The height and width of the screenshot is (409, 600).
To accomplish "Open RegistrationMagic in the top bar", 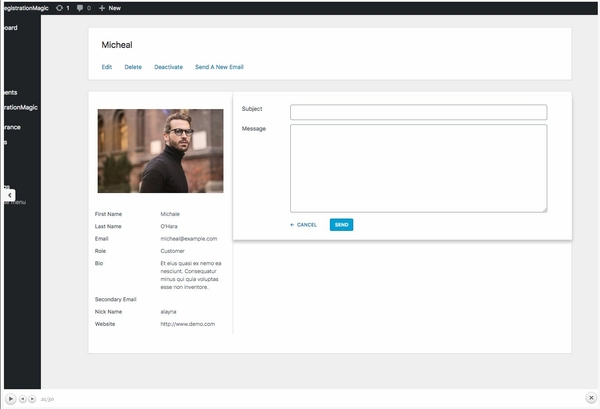I will [x=26, y=8].
